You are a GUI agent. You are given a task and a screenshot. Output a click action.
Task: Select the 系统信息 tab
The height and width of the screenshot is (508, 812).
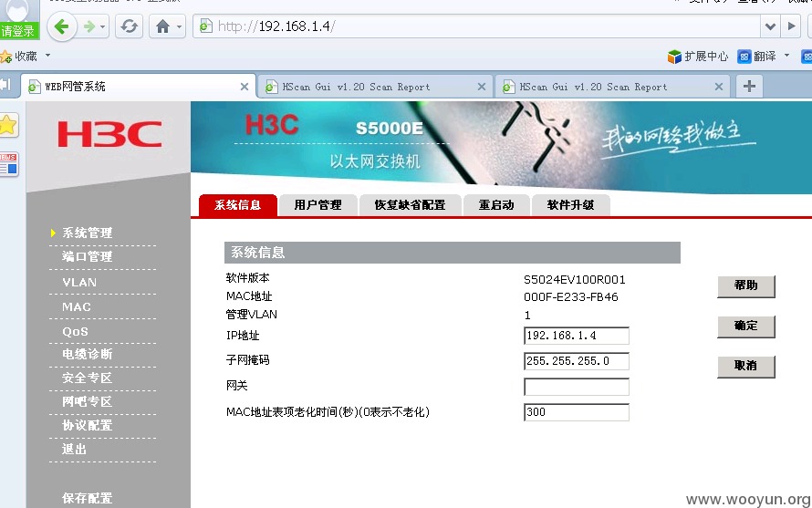pyautogui.click(x=238, y=205)
